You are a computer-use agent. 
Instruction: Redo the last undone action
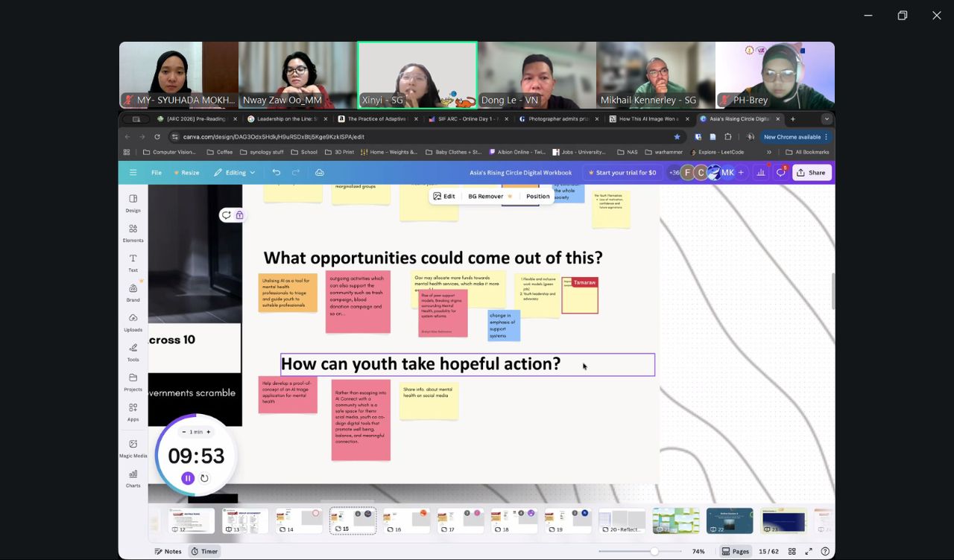point(296,172)
